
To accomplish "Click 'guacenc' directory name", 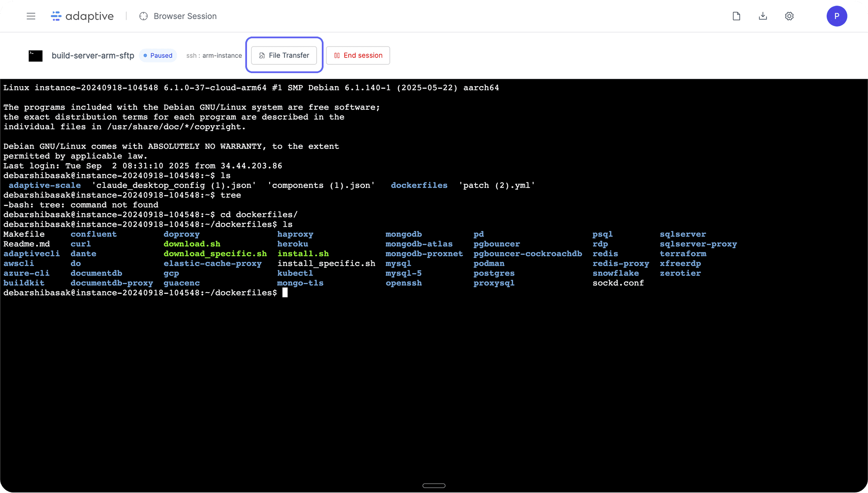I will [182, 283].
